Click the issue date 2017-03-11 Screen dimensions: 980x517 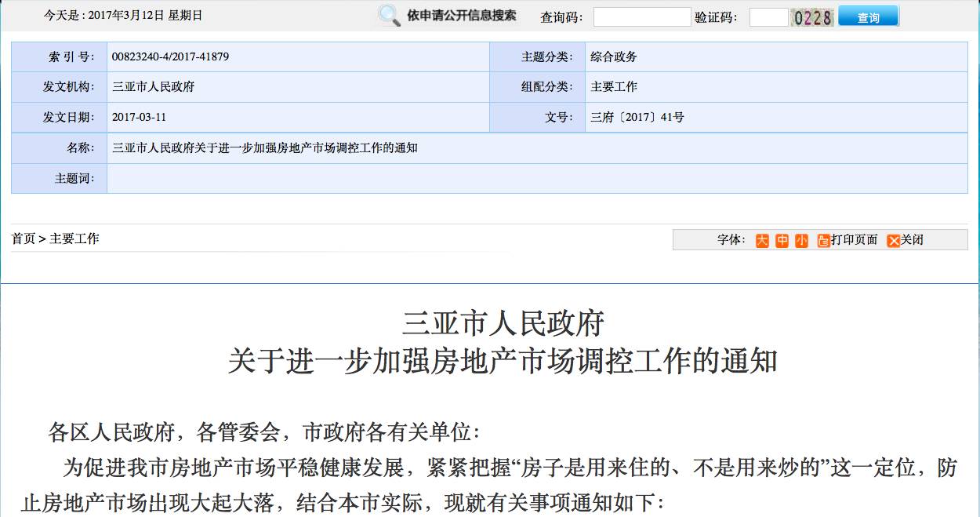tap(139, 118)
